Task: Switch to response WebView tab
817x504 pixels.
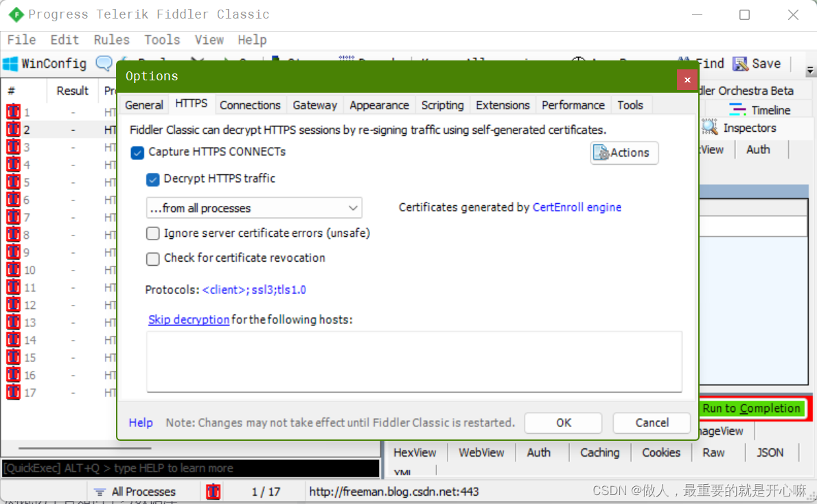Action: coord(481,453)
